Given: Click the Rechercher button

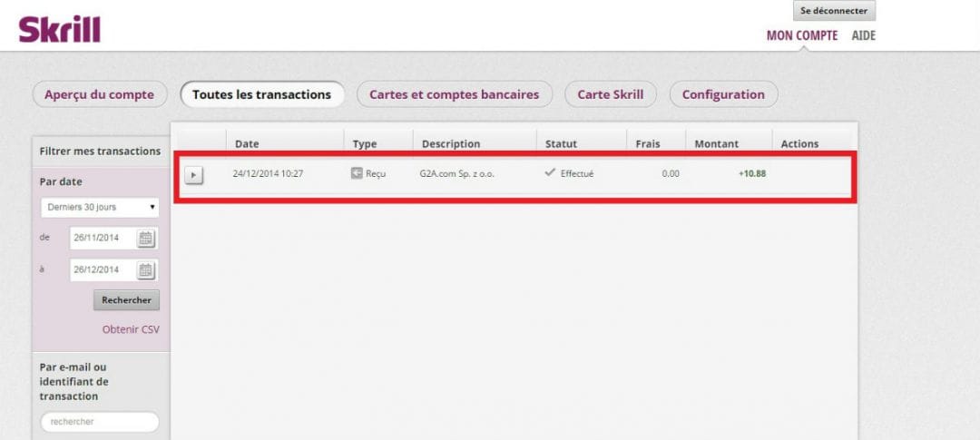Looking at the screenshot, I should 126,300.
